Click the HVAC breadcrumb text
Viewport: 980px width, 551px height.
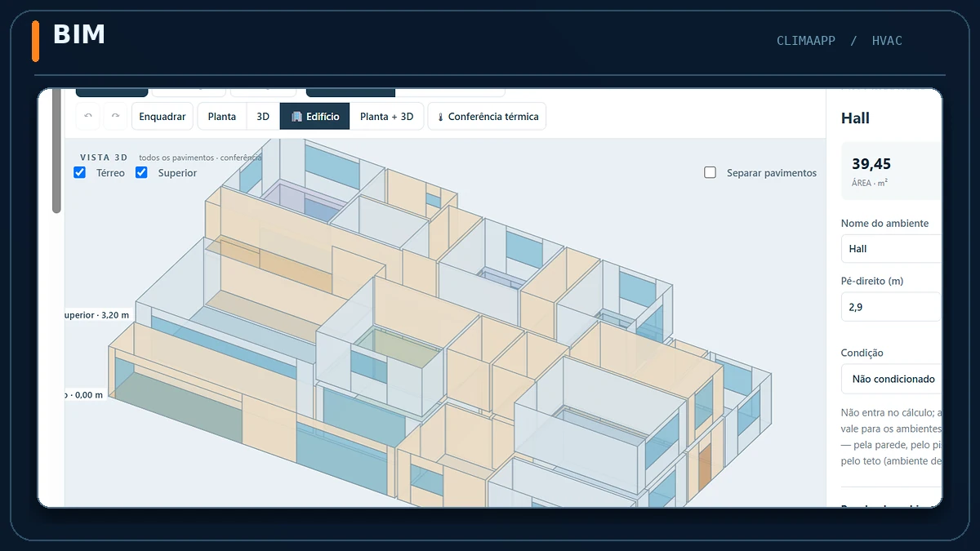(x=887, y=41)
